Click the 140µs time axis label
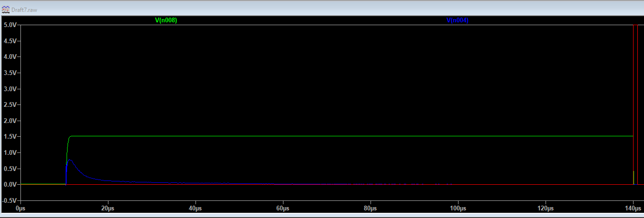 pyautogui.click(x=633, y=209)
